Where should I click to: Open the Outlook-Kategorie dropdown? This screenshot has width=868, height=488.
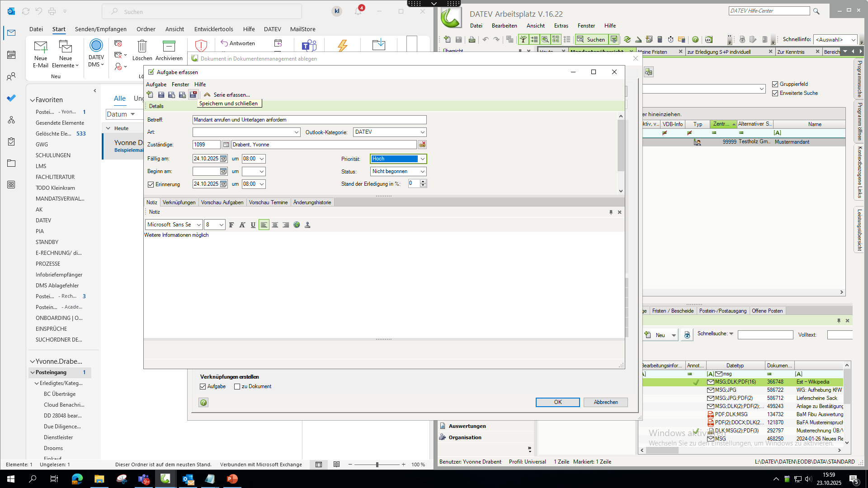pos(422,132)
